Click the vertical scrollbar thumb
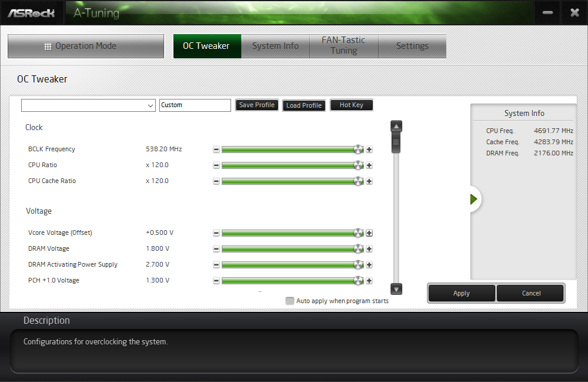Screen dimensions: 588x382 tap(396, 143)
